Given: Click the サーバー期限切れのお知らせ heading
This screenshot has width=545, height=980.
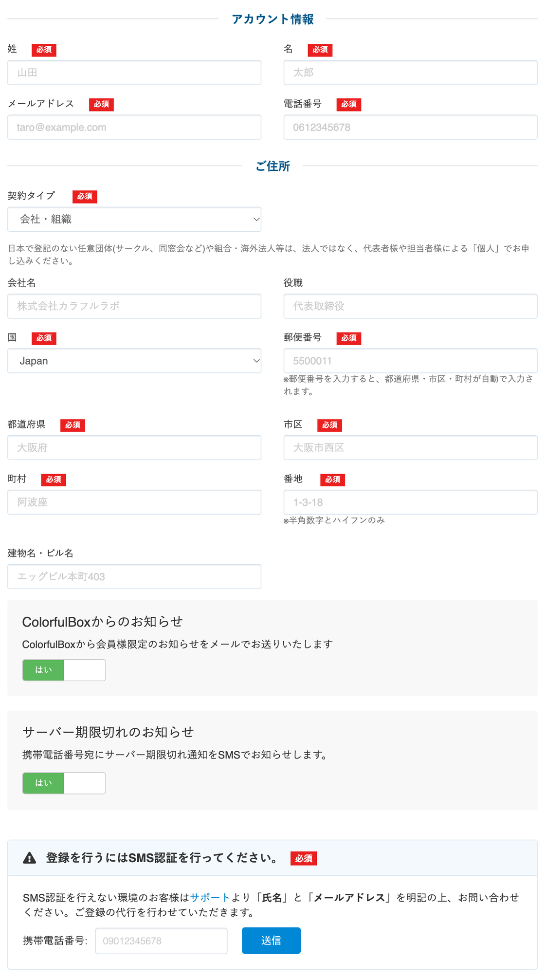Looking at the screenshot, I should tap(108, 732).
